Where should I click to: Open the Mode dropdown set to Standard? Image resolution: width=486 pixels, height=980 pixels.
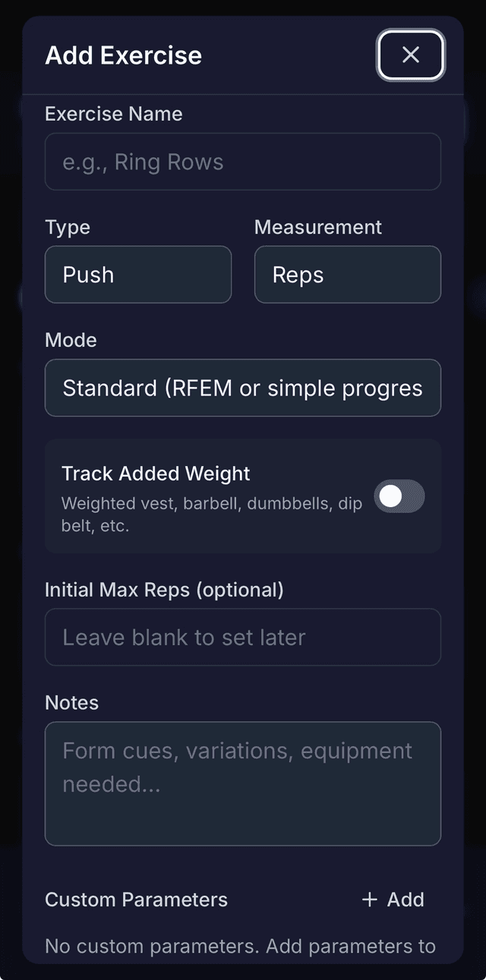point(243,388)
